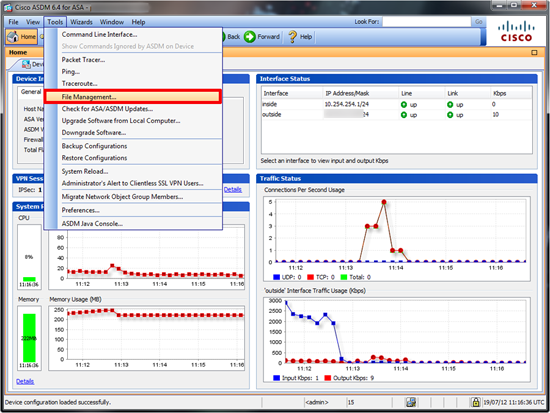The width and height of the screenshot is (550, 413).
Task: Click outside interface Line up status icon
Action: click(x=404, y=115)
